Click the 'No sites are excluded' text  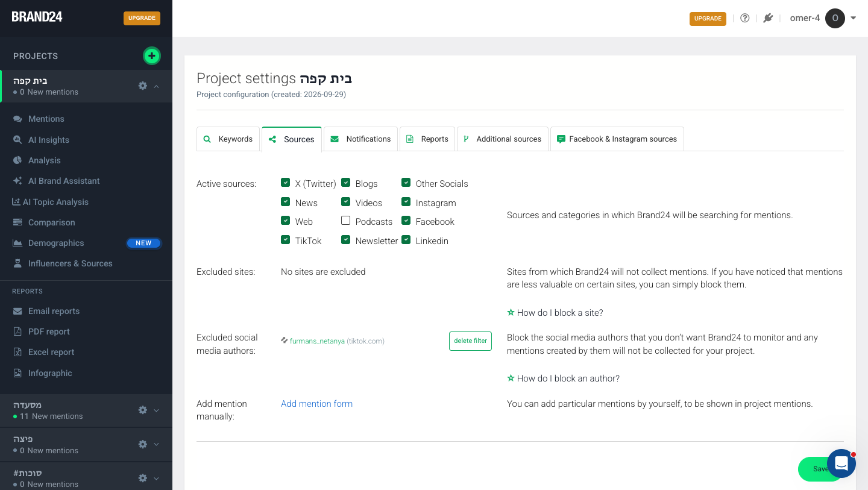(x=323, y=272)
